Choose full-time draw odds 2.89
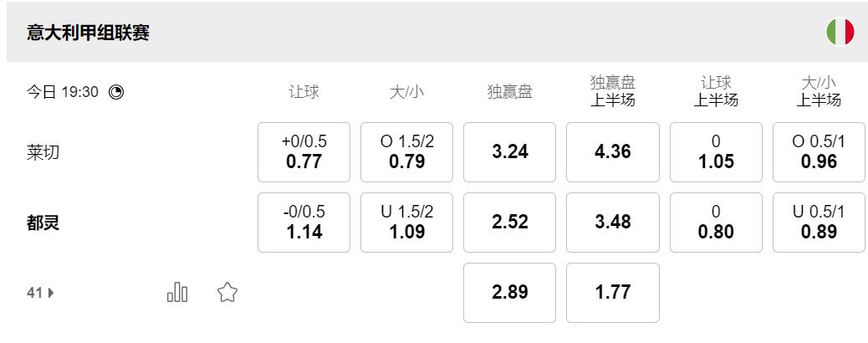This screenshot has width=868, height=343. coord(509,293)
